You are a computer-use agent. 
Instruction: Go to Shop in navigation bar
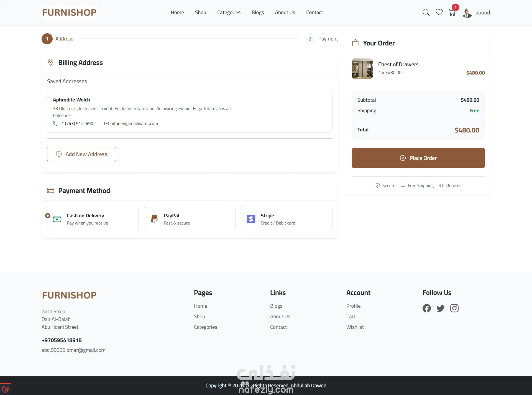[x=200, y=12]
